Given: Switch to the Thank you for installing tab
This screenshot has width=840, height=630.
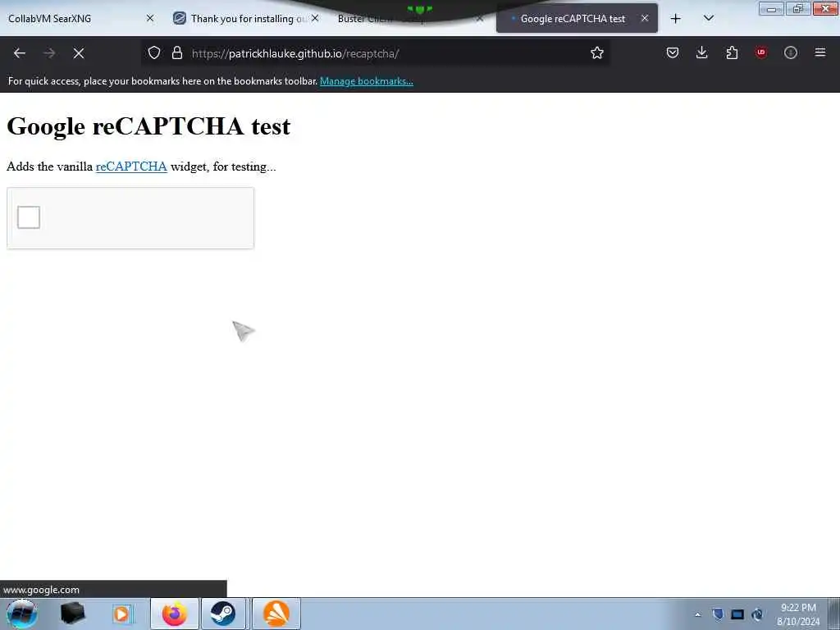Looking at the screenshot, I should pos(247,19).
